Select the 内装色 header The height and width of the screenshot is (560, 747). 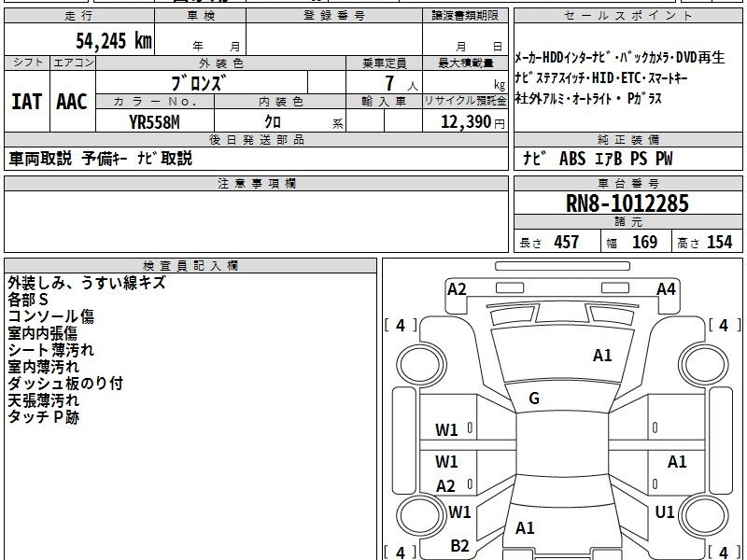pos(280,102)
